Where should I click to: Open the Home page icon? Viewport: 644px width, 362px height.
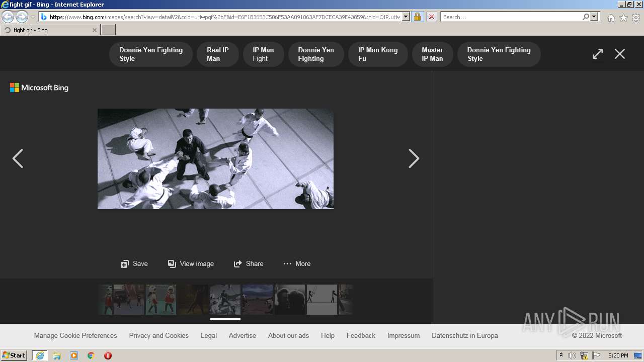pos(611,18)
